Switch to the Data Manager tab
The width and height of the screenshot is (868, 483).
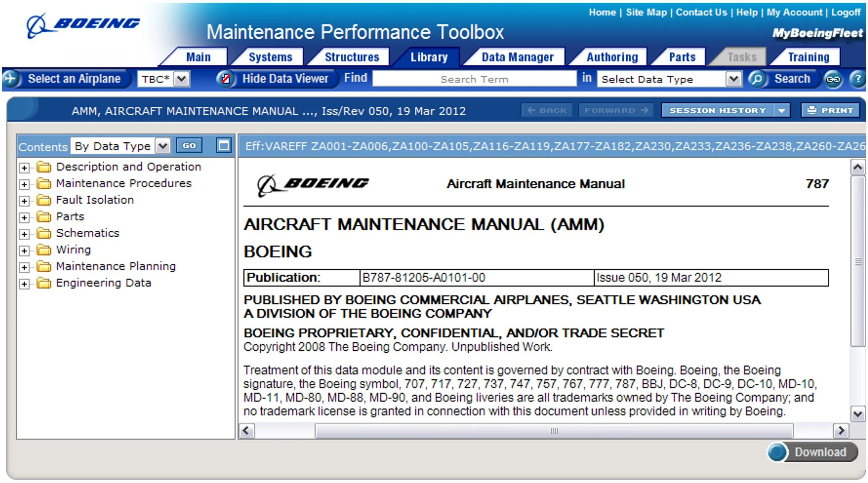pyautogui.click(x=517, y=57)
